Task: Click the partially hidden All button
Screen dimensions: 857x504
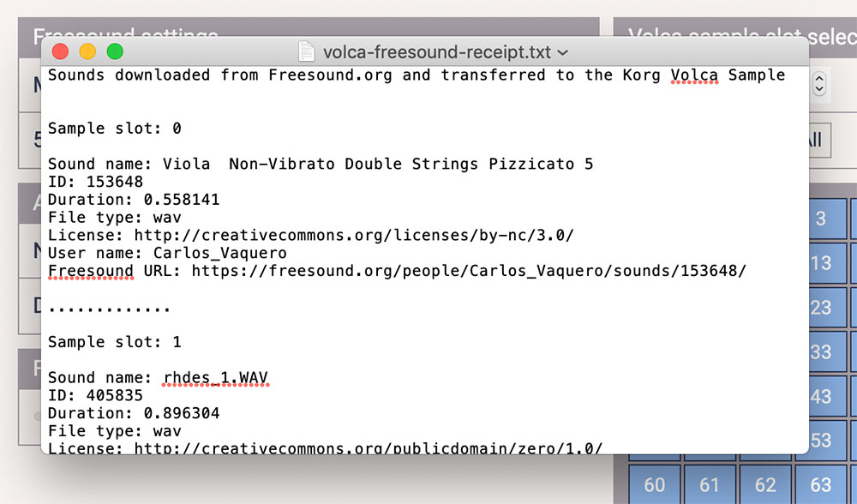Action: tap(819, 141)
